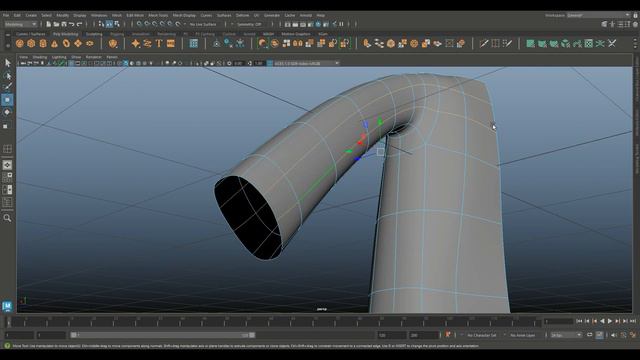The height and width of the screenshot is (360, 640).
Task: Activate the Move tool in Tool Box
Action: (7, 100)
